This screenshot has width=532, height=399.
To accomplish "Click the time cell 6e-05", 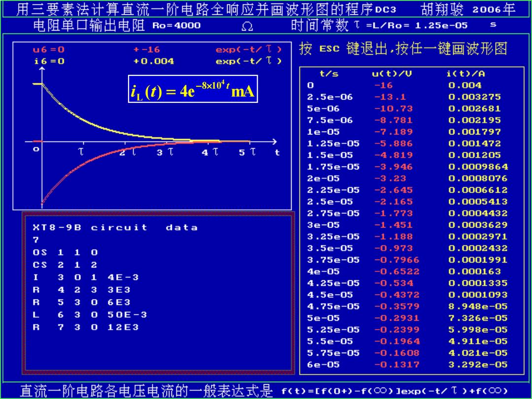I will click(323, 365).
